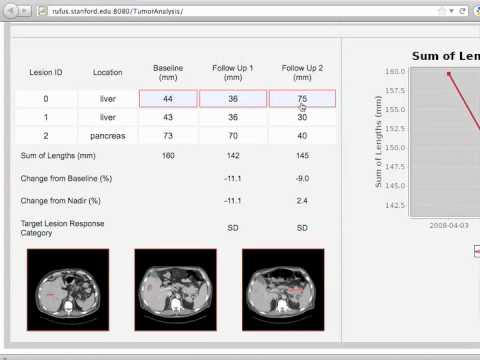Screen dimensions: 480x360
Task: Click the pancreas location cell
Action: click(x=108, y=136)
